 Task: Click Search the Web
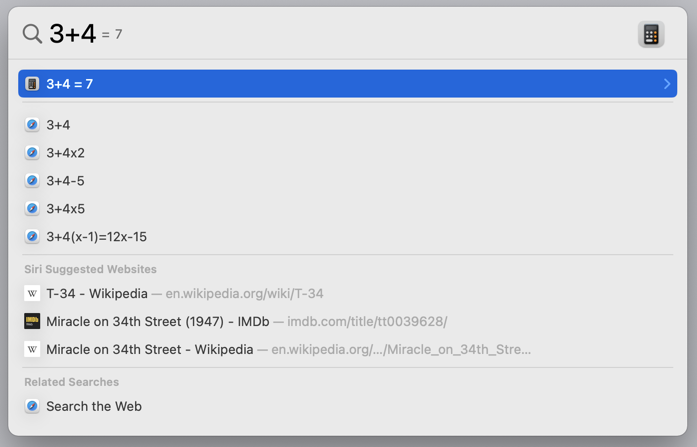pyautogui.click(x=94, y=406)
